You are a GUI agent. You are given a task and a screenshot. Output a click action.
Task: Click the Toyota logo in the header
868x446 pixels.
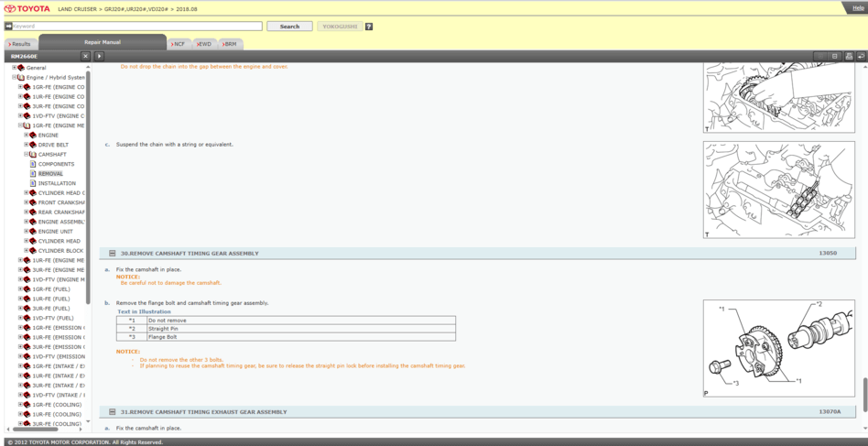point(26,8)
